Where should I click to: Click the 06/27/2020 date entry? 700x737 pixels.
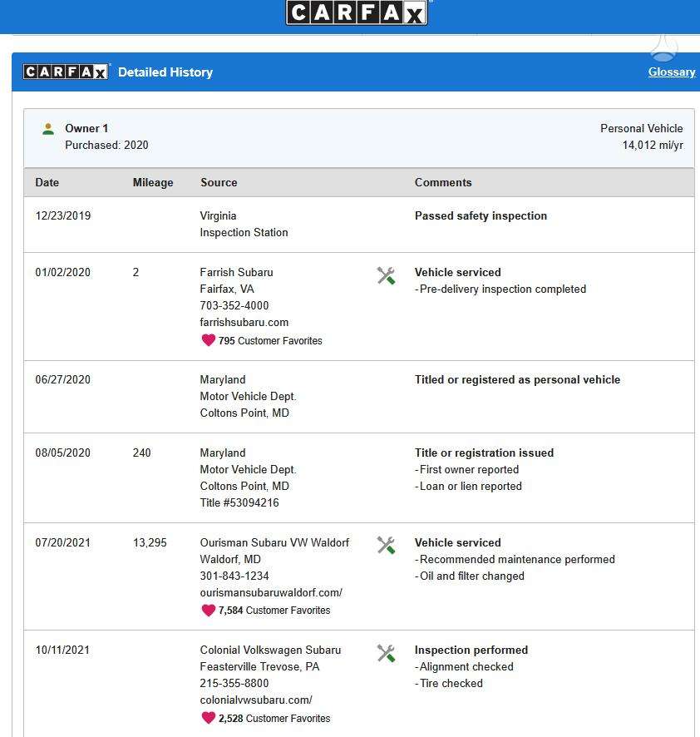63,379
